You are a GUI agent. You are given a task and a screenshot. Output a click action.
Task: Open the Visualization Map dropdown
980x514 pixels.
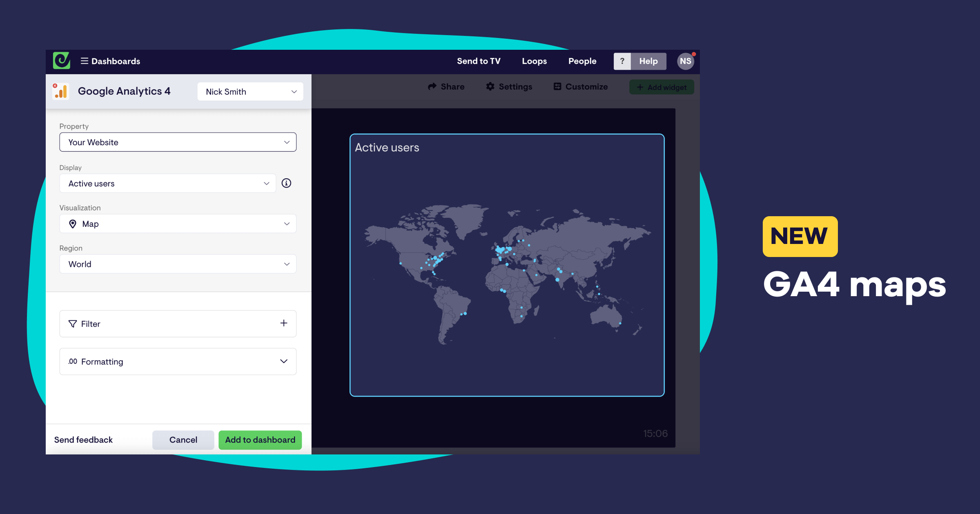pyautogui.click(x=178, y=224)
